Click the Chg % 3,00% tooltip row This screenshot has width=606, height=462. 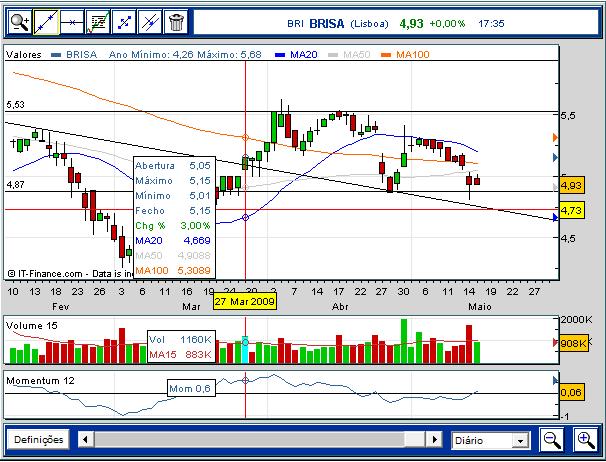coord(173,225)
